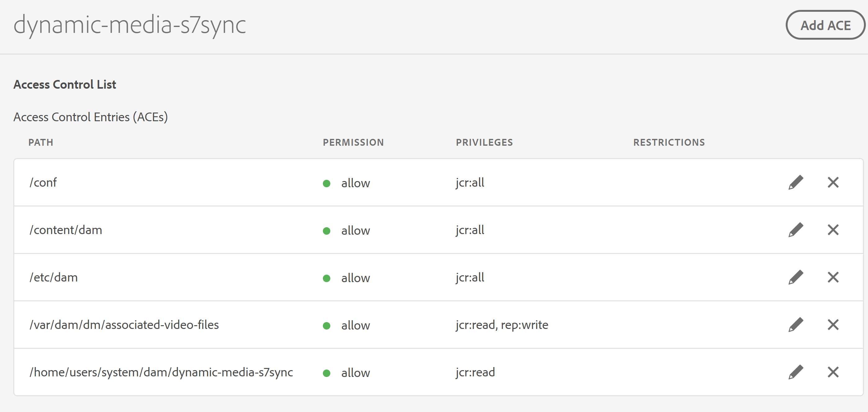Click the RESTRICTIONS column header
The image size is (868, 412).
tap(669, 142)
